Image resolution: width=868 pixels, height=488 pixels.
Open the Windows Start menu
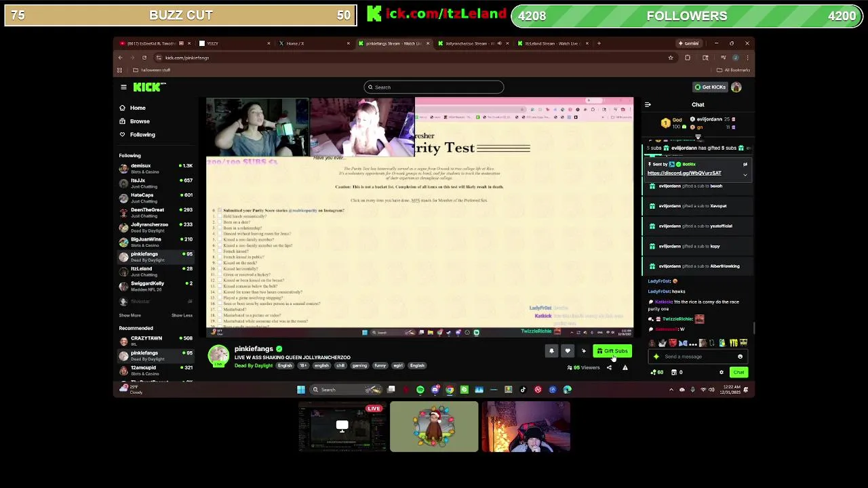pyautogui.click(x=301, y=390)
